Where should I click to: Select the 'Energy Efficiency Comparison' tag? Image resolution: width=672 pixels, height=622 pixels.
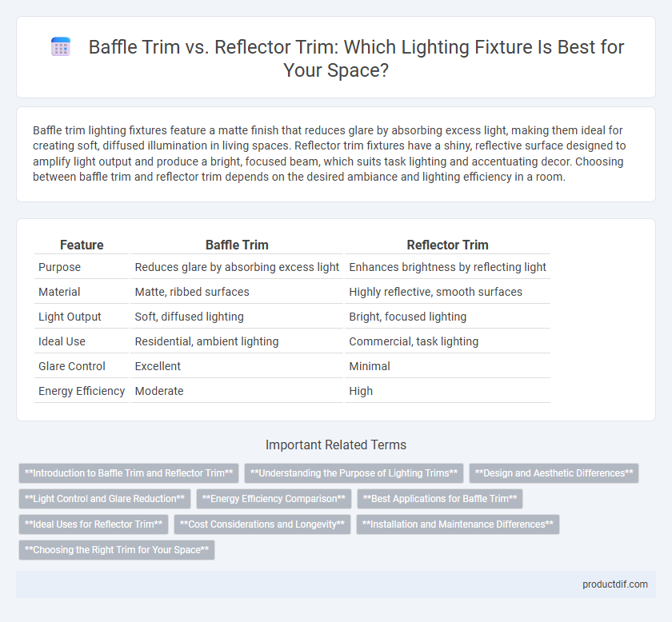click(274, 499)
